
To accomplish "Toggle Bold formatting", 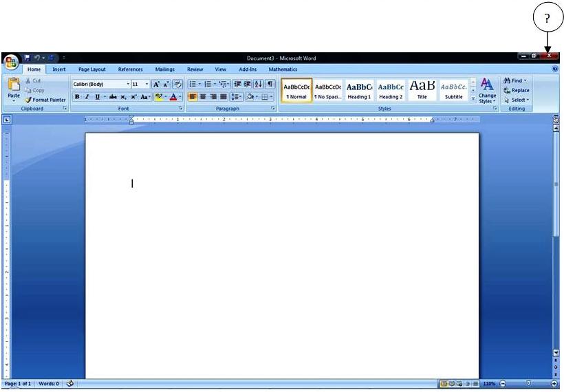I will click(77, 97).
